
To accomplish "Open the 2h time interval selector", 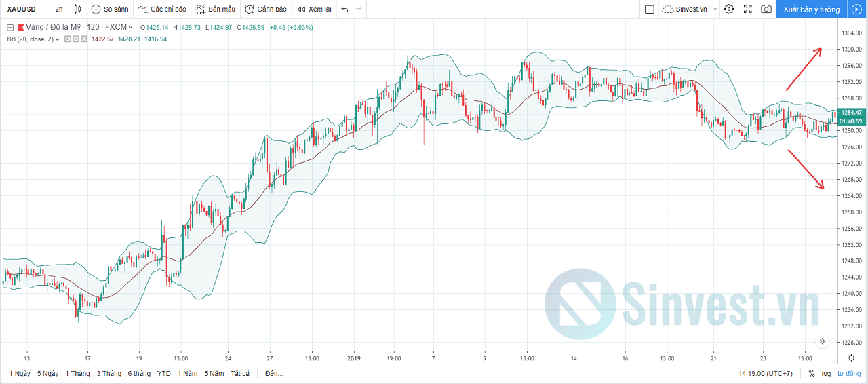I will tap(59, 9).
